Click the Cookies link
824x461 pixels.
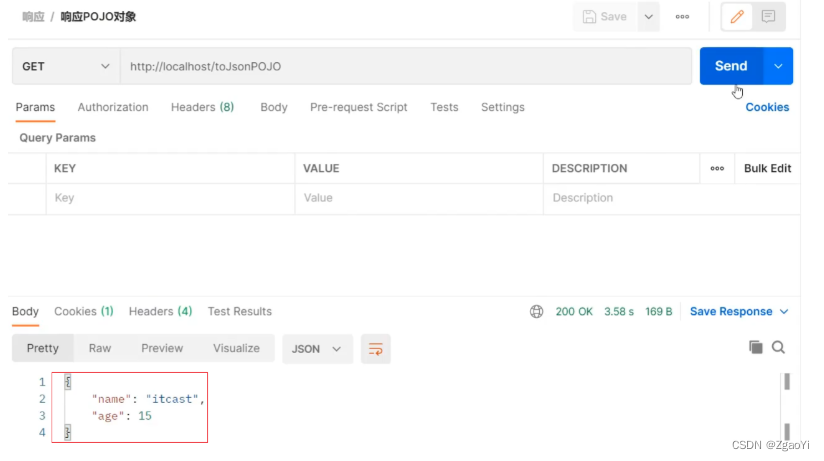pyautogui.click(x=767, y=107)
